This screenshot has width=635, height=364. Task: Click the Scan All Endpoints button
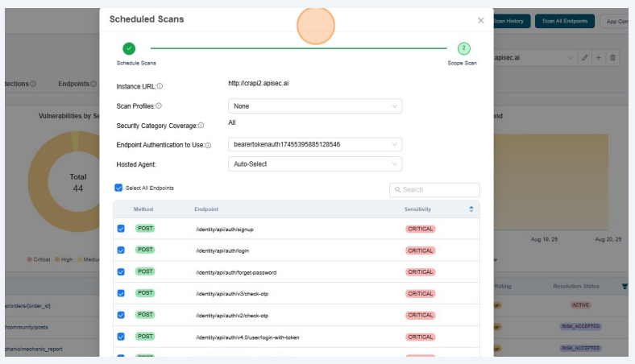pyautogui.click(x=564, y=21)
